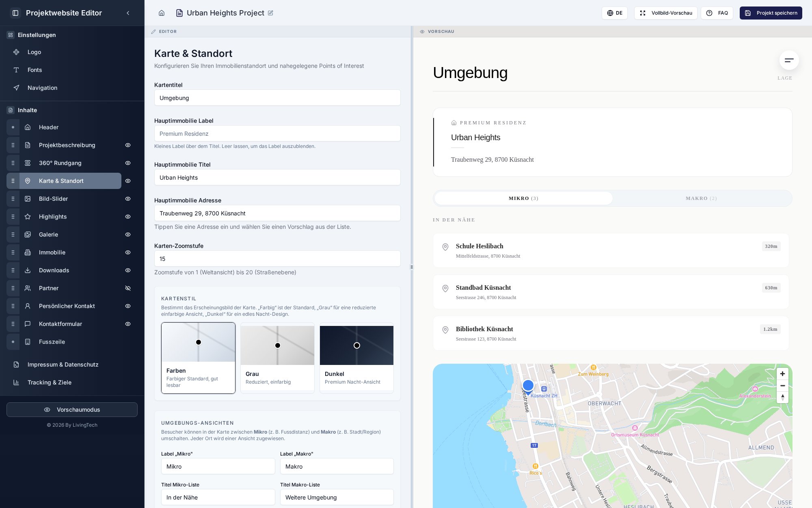Toggle visibility of Immobilie
The height and width of the screenshot is (508, 812).
(128, 252)
